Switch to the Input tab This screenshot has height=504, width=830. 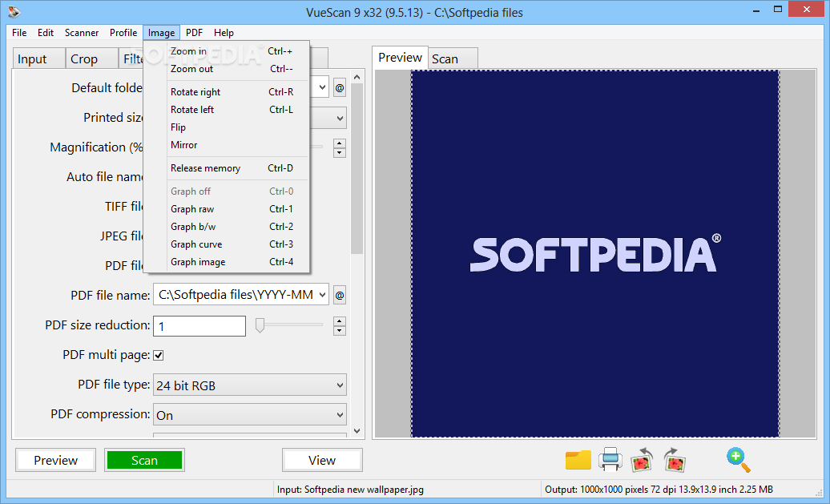(x=38, y=58)
